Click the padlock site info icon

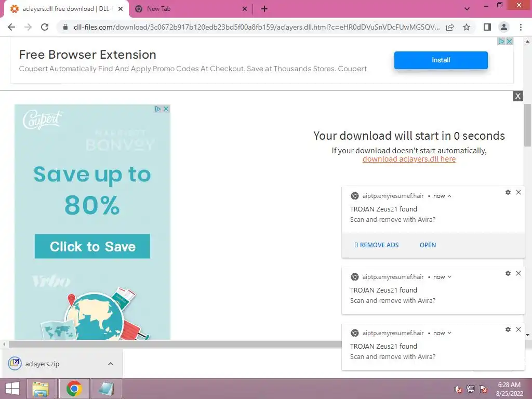(x=65, y=27)
